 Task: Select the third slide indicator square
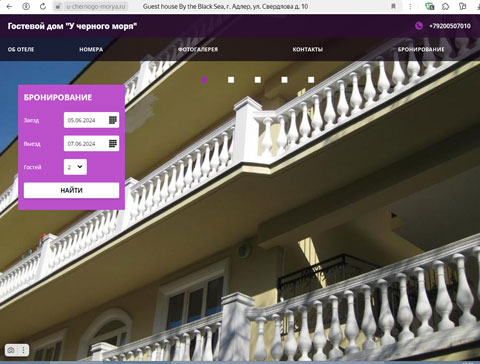pos(258,80)
